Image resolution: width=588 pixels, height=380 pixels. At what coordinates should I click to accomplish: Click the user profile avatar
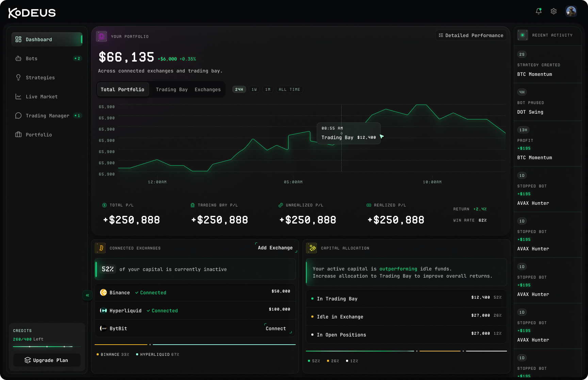point(571,11)
